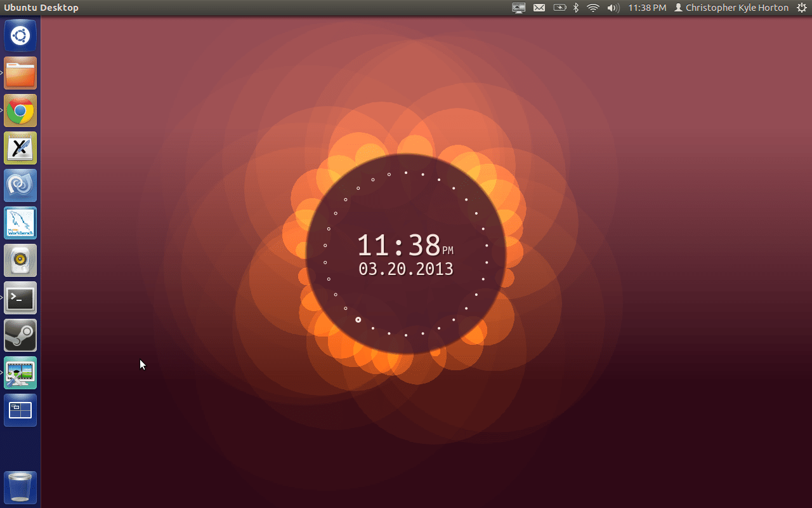This screenshot has width=812, height=508.
Task: Open the Workspace Switcher
Action: tap(20, 410)
